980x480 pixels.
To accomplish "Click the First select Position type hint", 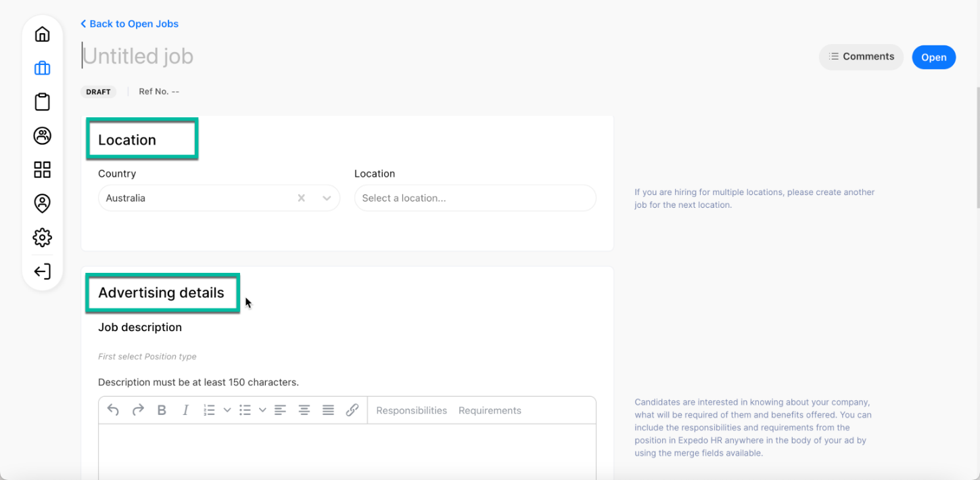I will click(x=147, y=357).
